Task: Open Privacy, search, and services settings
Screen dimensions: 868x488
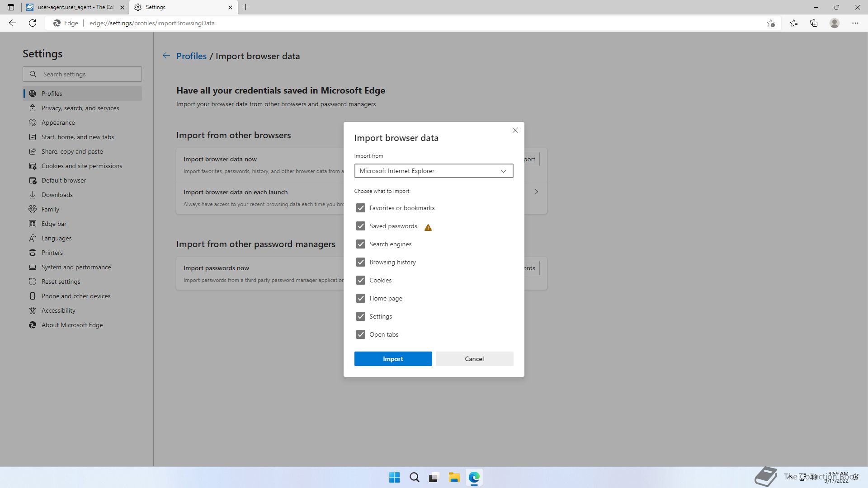Action: click(82, 108)
